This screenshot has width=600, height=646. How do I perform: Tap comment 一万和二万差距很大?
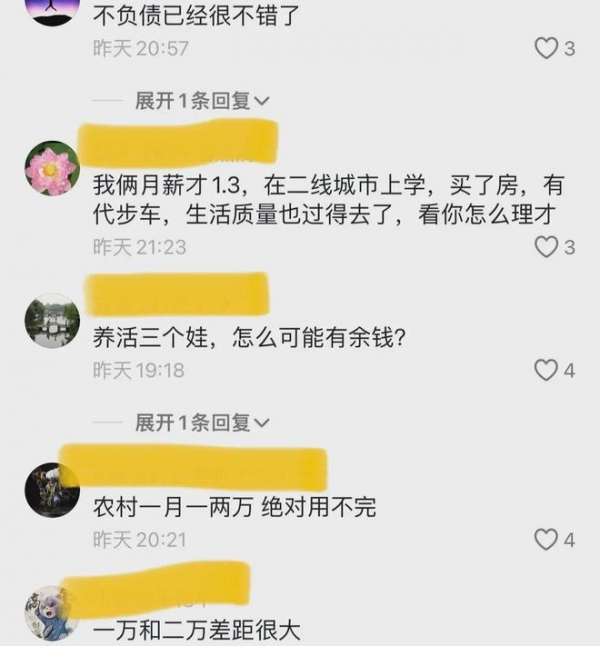tap(197, 631)
